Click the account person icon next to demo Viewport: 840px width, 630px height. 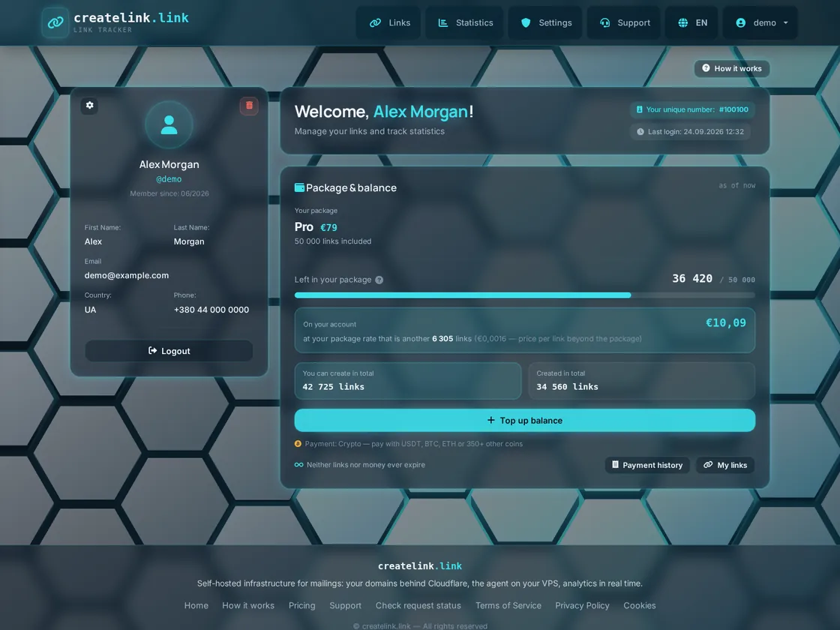click(x=740, y=22)
